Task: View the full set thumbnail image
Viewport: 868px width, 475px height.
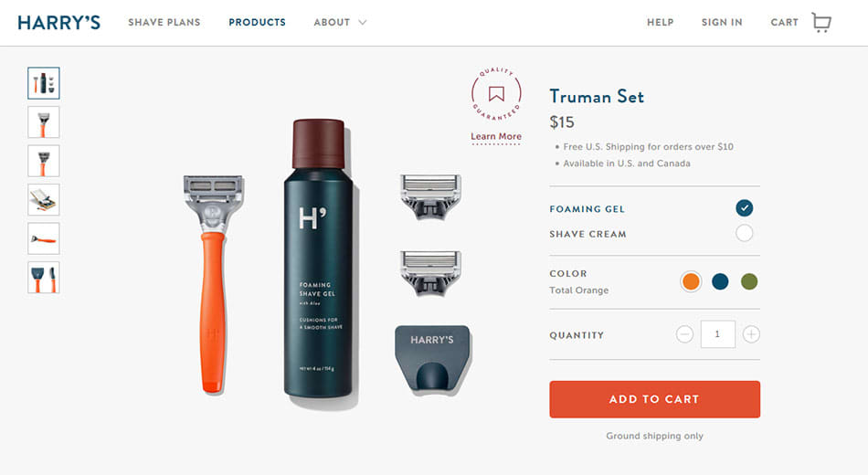Action: pyautogui.click(x=44, y=83)
